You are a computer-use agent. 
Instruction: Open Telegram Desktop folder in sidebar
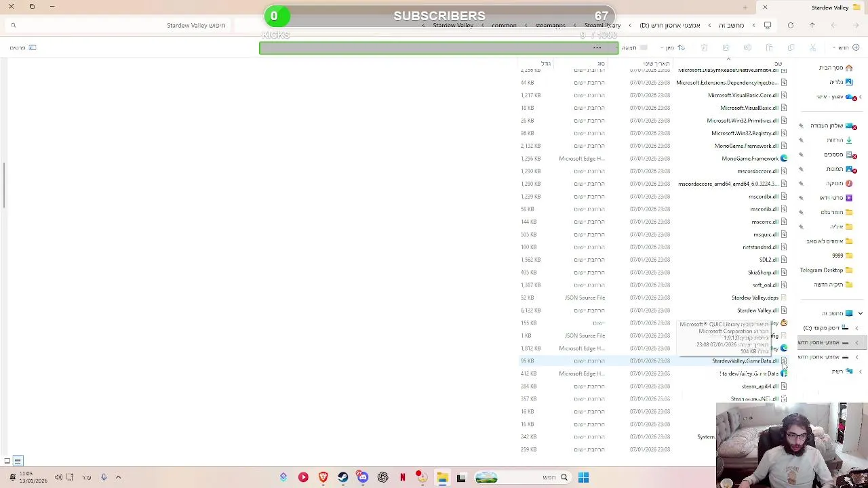pos(826,270)
